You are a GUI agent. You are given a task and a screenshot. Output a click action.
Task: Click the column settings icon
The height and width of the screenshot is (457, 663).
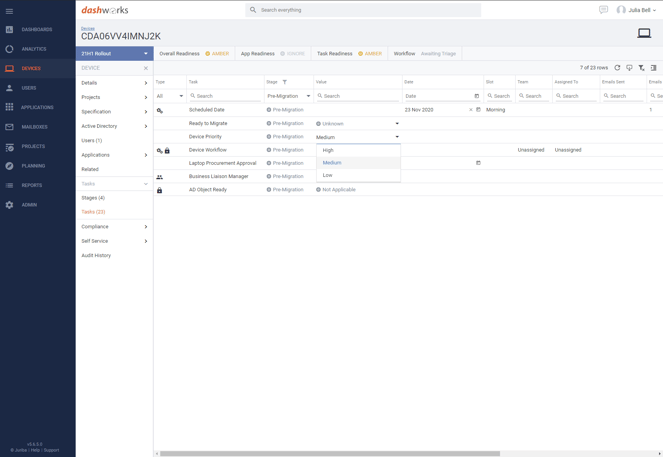[653, 68]
